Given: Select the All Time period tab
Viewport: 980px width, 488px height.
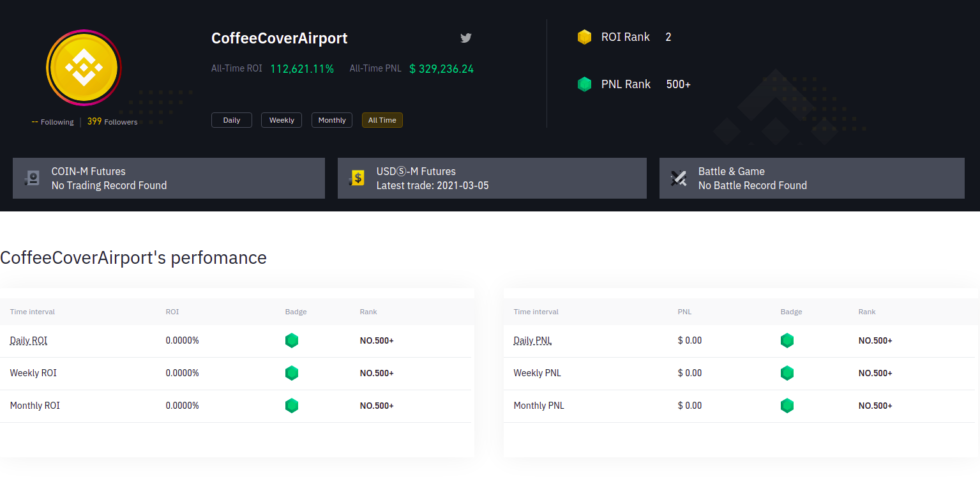Looking at the screenshot, I should click(382, 120).
